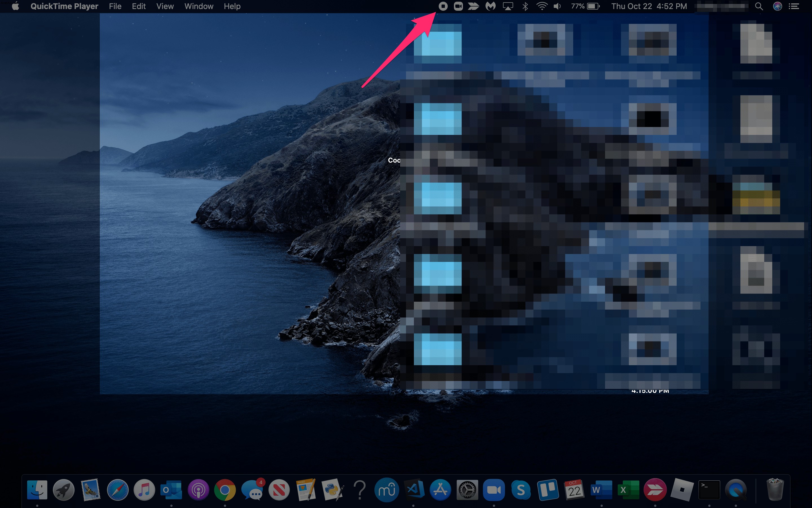Screen dimensions: 812x508
Task: Open MuseScore icon in Dock
Action: click(x=387, y=490)
